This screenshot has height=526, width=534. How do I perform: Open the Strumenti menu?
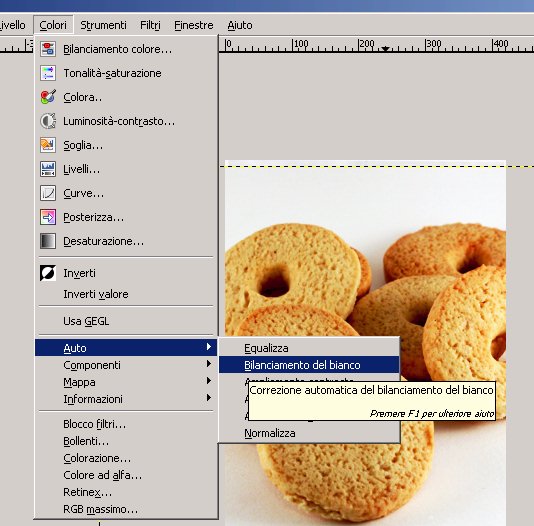(103, 25)
